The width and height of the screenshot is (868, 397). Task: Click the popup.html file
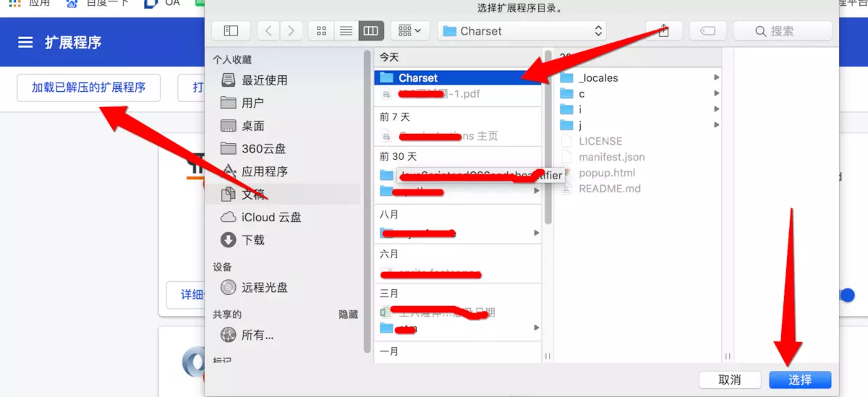tap(607, 173)
